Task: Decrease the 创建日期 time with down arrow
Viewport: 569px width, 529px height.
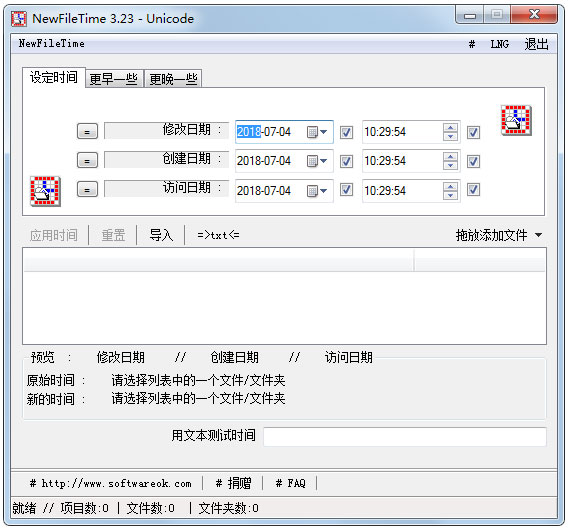Action: coord(450,165)
